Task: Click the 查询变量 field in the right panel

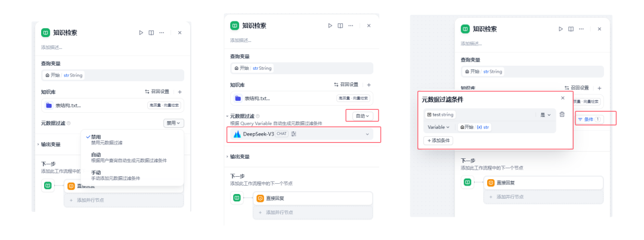Action: tap(532, 72)
